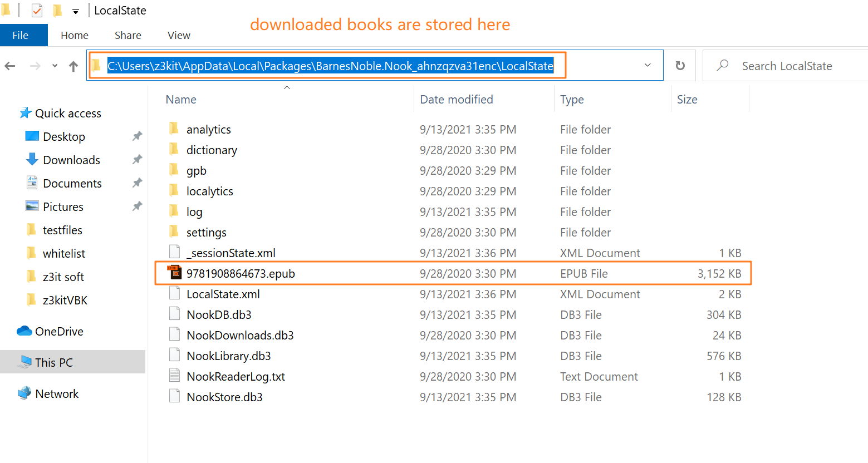
Task: Open Desktop in the navigation pane
Action: [x=64, y=137]
